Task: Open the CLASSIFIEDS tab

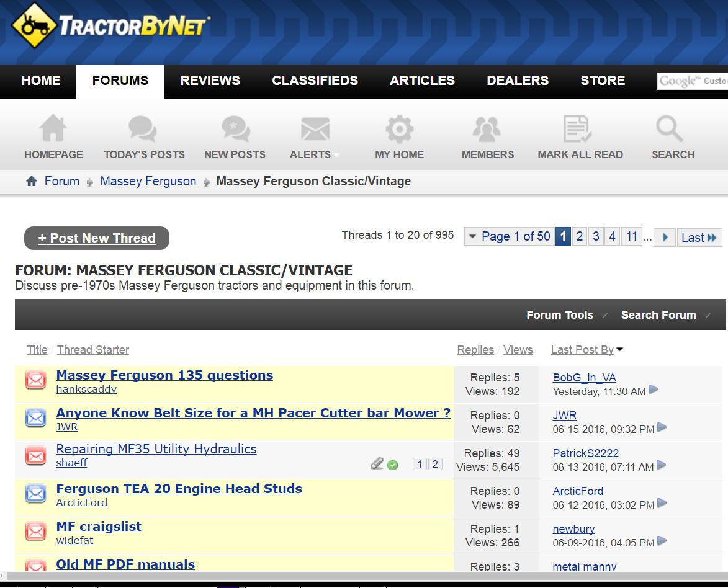Action: point(315,81)
